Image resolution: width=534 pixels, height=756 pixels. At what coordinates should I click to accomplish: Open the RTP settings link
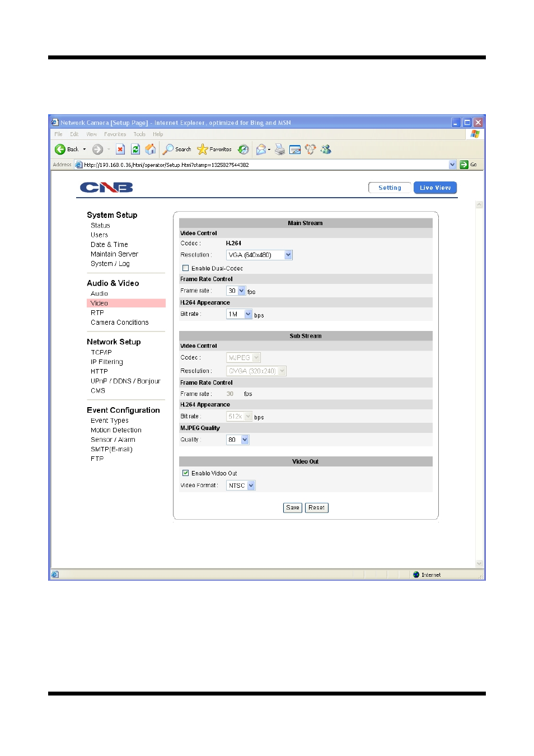click(x=97, y=313)
